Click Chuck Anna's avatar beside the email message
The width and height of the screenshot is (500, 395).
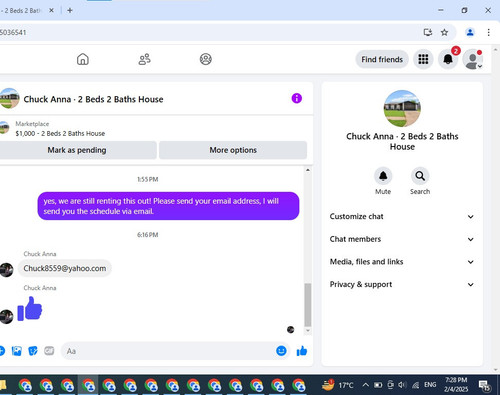[6, 270]
